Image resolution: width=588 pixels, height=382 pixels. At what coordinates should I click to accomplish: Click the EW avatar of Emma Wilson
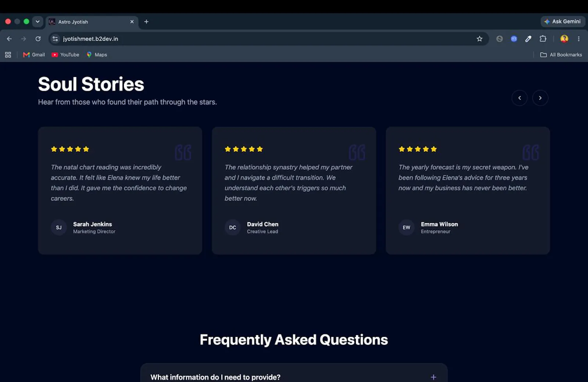click(406, 227)
